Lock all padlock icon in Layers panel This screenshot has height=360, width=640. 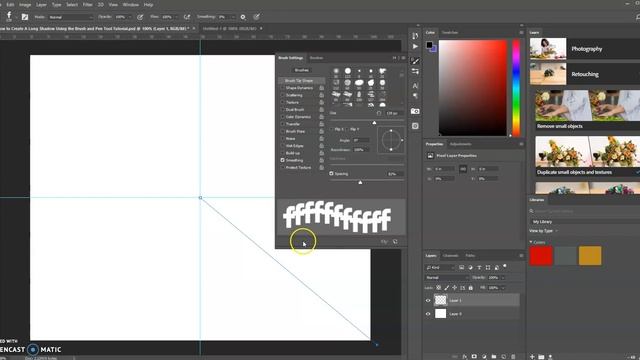[471, 288]
